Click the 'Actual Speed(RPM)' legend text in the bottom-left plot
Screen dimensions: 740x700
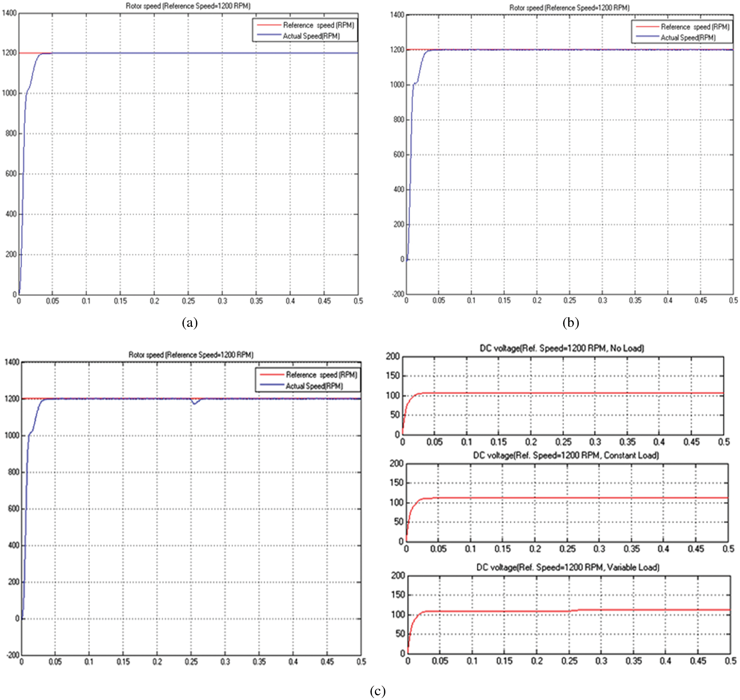pos(314,386)
